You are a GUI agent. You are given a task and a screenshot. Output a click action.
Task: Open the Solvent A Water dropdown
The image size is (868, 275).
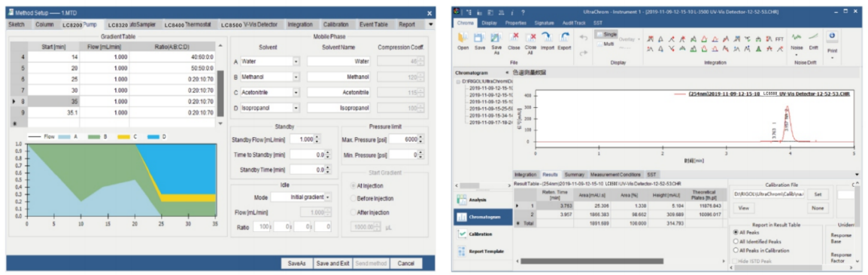tap(296, 62)
